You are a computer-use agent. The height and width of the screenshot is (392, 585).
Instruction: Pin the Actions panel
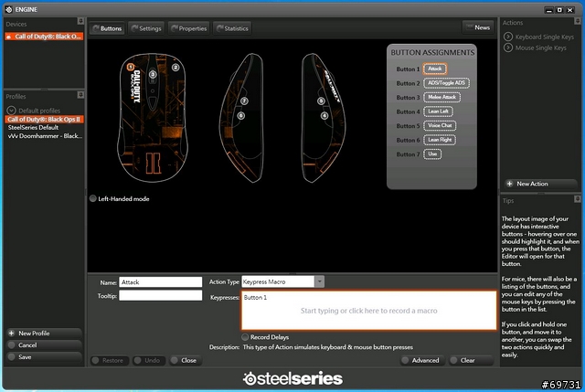pyautogui.click(x=578, y=21)
